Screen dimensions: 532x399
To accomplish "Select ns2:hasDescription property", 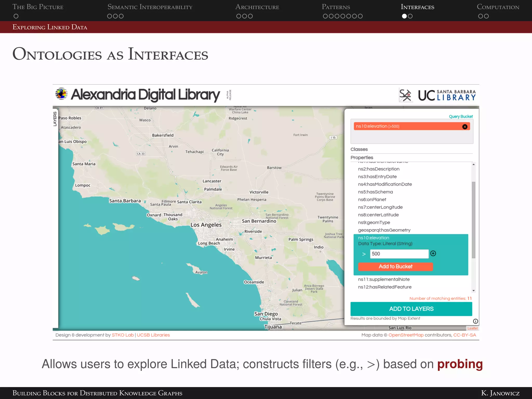I will coord(379,169).
